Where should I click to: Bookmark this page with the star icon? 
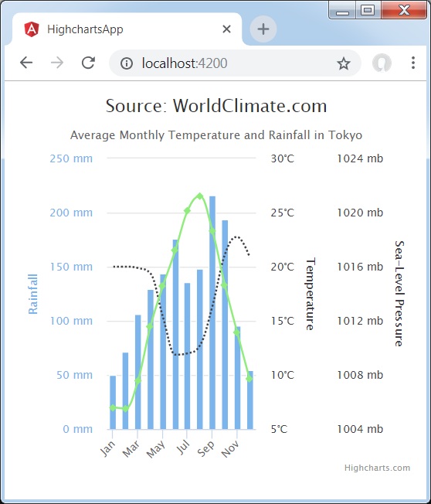(x=343, y=63)
